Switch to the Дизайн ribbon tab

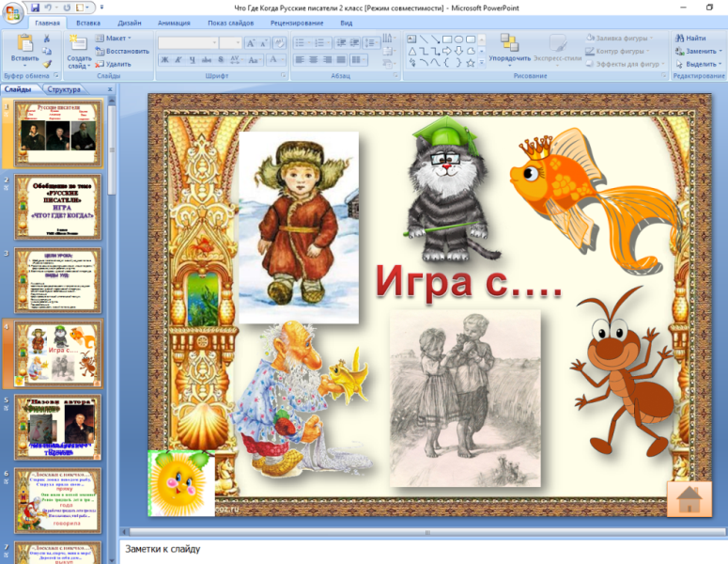point(130,23)
